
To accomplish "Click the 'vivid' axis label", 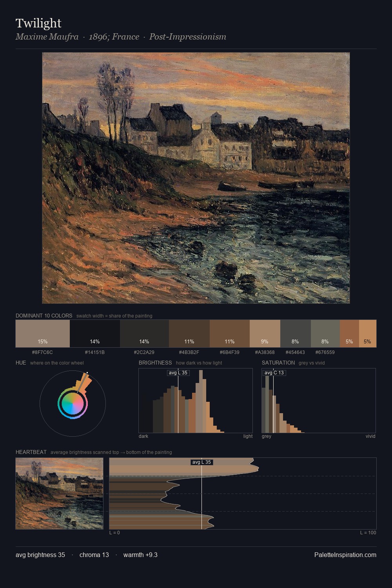I will click(x=370, y=436).
